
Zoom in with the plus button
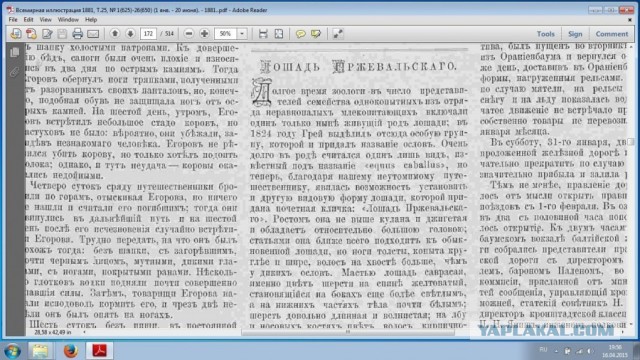[x=204, y=33]
